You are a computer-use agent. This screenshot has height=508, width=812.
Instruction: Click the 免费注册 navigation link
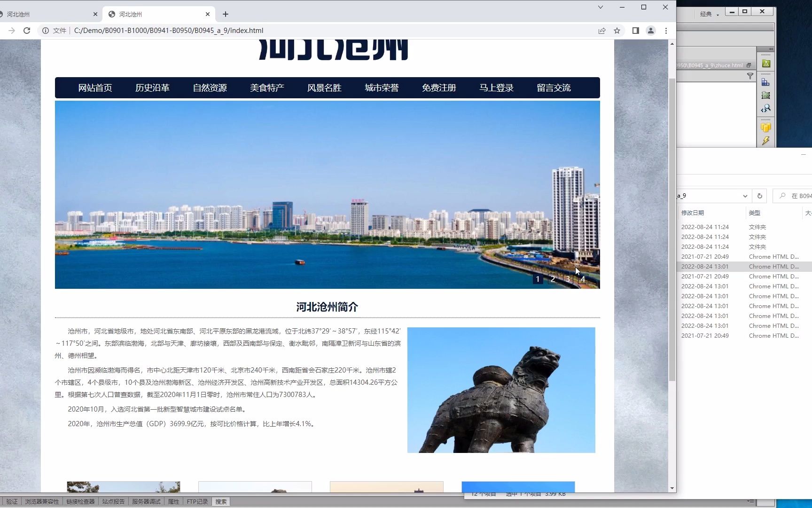coord(439,87)
